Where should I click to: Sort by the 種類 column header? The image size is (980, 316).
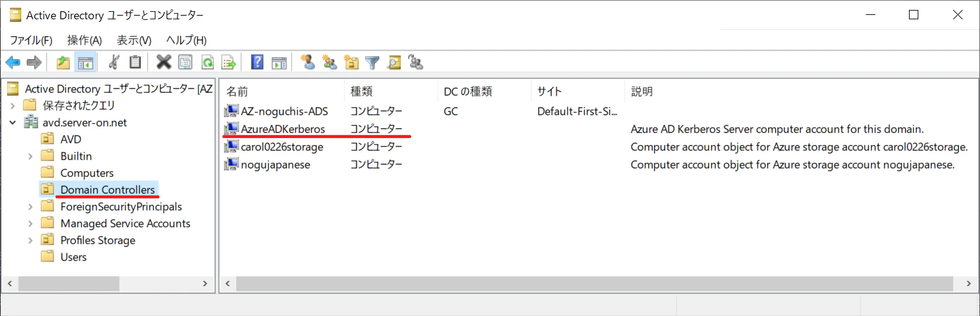point(391,91)
